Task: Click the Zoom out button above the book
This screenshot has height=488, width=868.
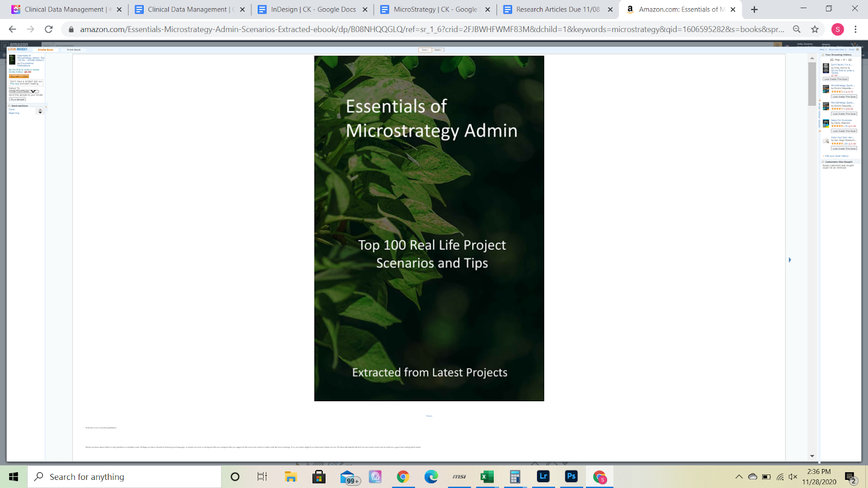Action: coord(425,50)
